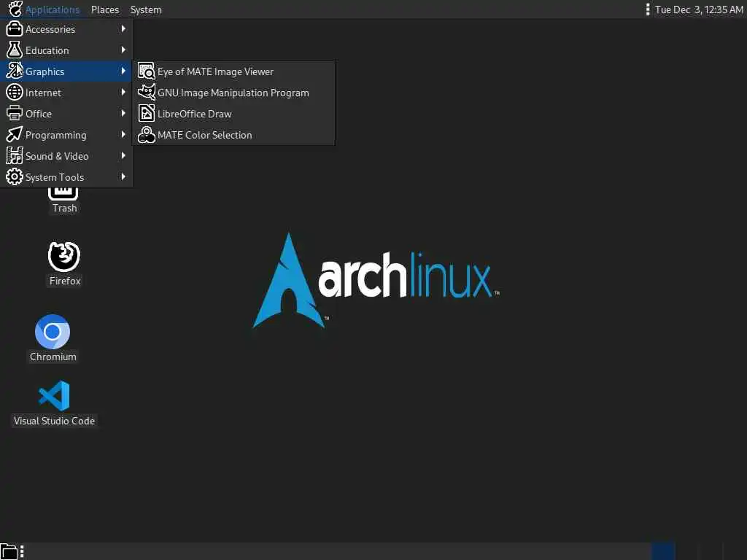Select the Visual Studio Code desktop icon

point(54,396)
